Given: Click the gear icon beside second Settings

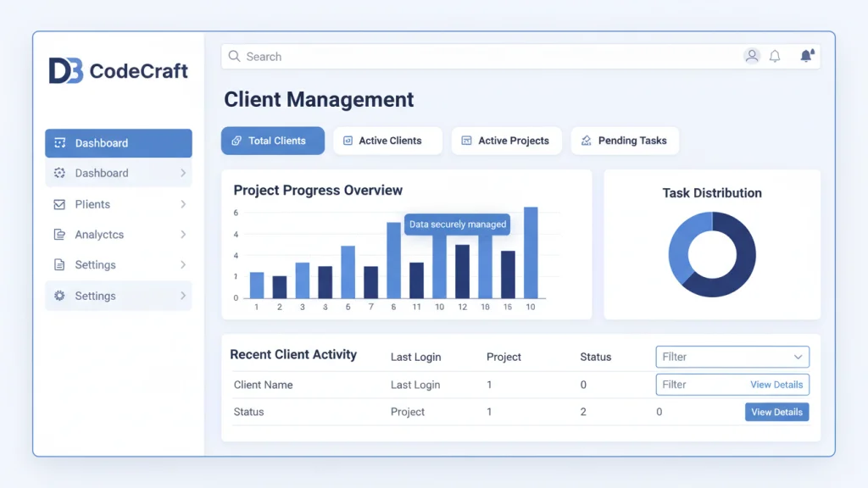Looking at the screenshot, I should point(59,296).
